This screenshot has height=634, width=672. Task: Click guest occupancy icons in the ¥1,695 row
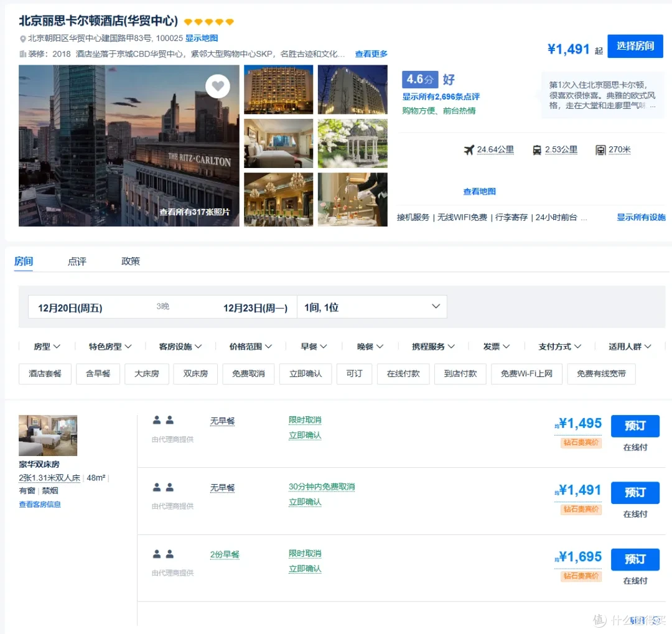(163, 554)
